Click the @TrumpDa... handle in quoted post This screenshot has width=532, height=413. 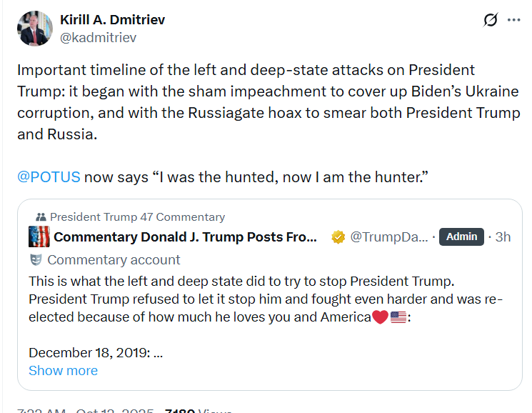point(389,237)
